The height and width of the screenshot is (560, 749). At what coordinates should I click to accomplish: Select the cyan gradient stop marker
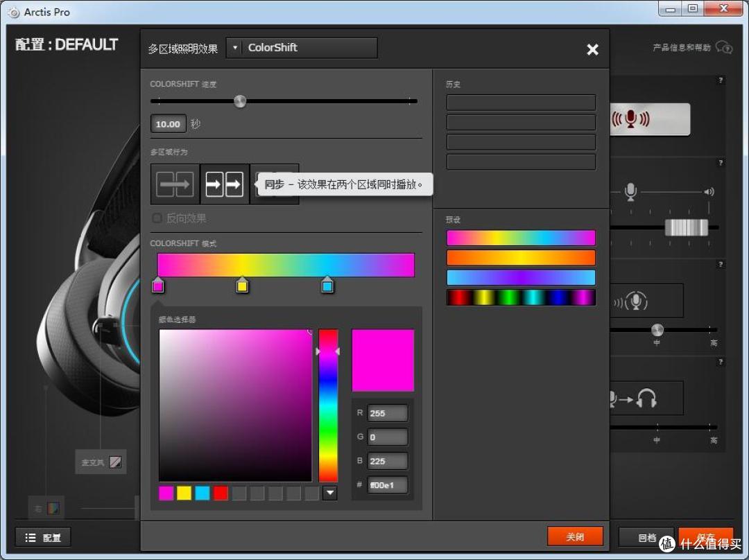327,285
